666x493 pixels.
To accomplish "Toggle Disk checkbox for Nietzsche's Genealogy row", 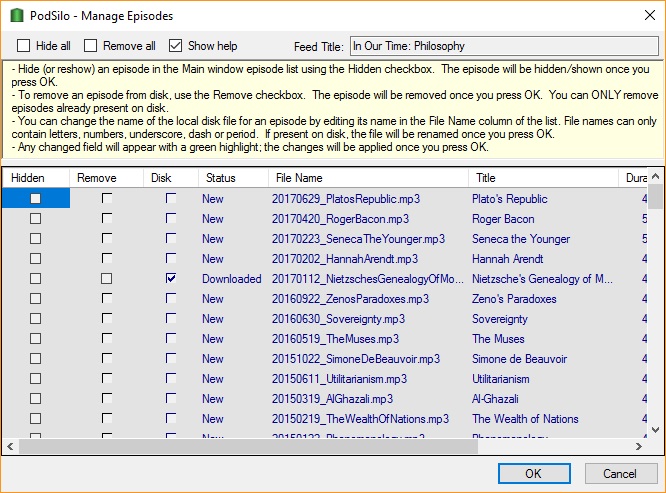I will click(x=171, y=279).
